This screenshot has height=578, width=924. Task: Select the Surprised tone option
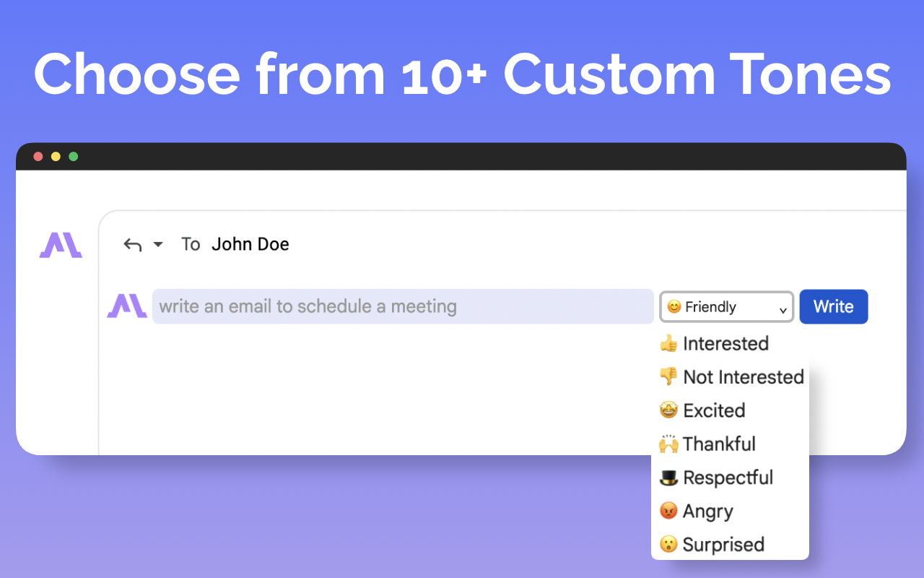click(x=712, y=544)
